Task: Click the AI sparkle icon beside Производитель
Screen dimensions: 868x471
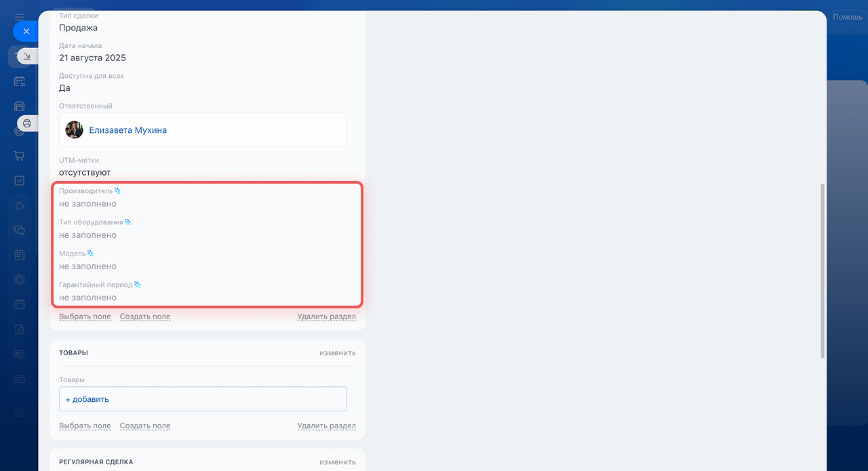Action: pyautogui.click(x=118, y=191)
